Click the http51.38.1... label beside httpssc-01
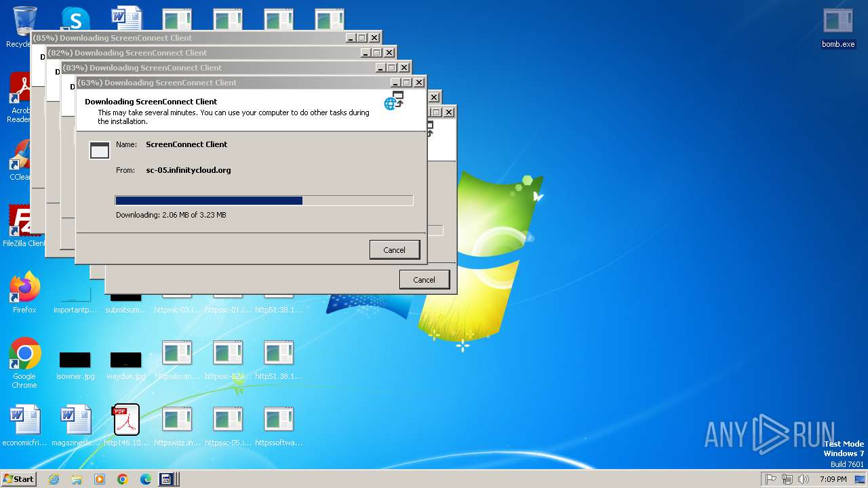868x488 pixels. tap(279, 310)
